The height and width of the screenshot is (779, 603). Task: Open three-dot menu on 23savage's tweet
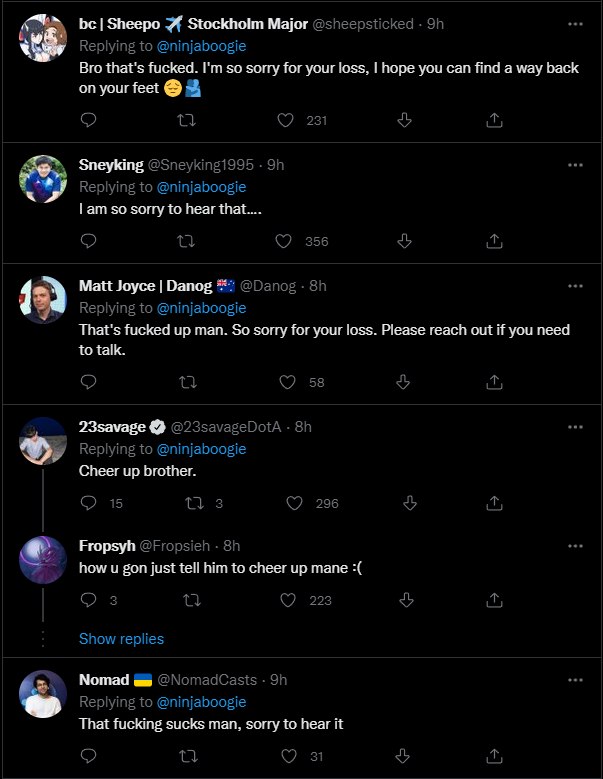(575, 426)
